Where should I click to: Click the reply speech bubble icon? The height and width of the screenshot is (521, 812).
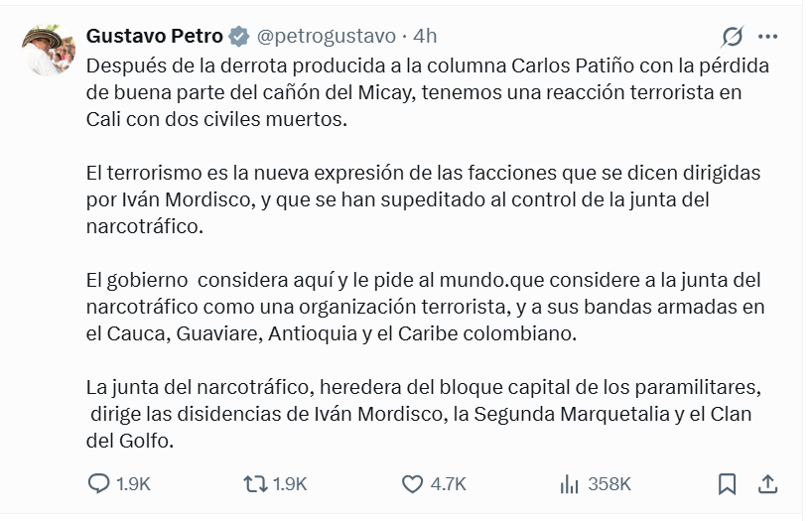(x=99, y=483)
